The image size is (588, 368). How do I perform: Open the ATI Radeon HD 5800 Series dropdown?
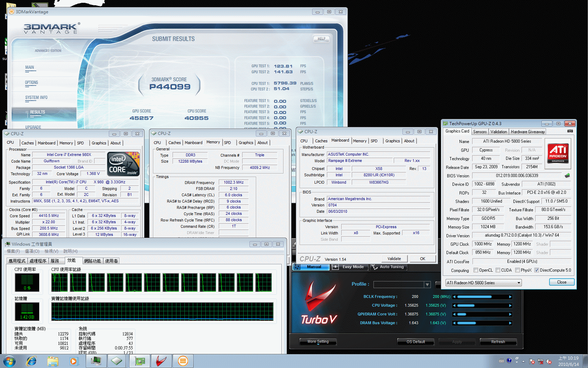(483, 283)
